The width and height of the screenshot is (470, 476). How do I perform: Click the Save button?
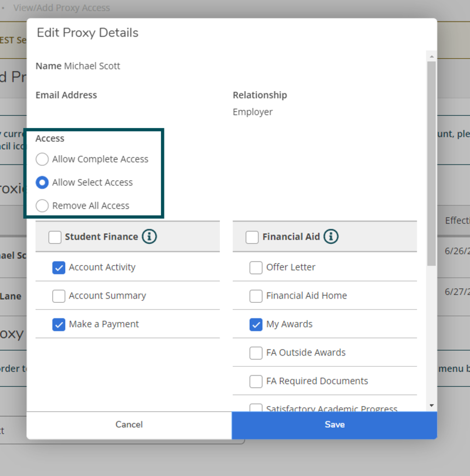[x=334, y=424]
